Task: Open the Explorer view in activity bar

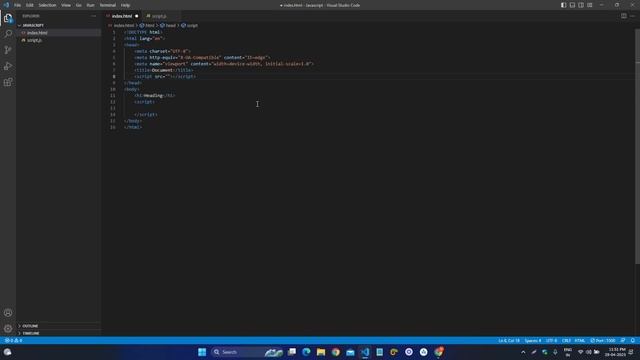Action: click(8, 18)
